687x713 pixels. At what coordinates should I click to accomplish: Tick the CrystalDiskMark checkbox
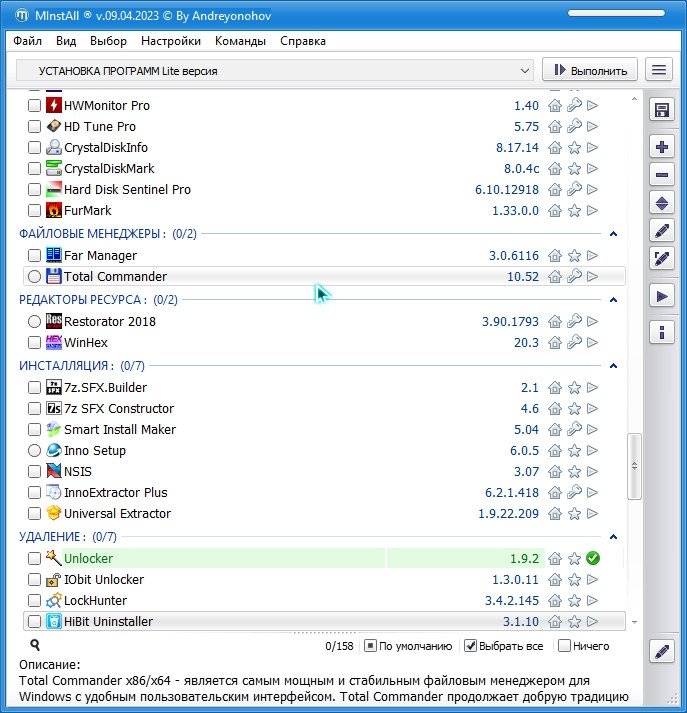pyautogui.click(x=34, y=169)
